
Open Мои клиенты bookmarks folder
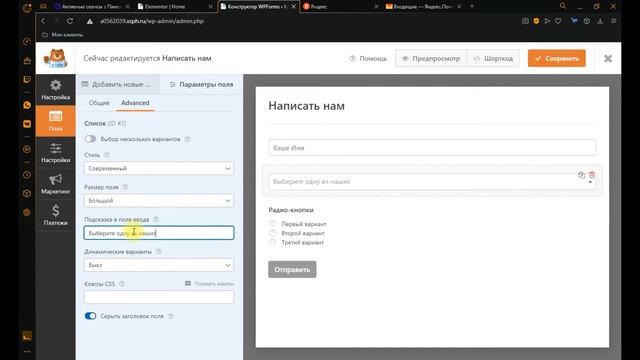pyautogui.click(x=62, y=35)
